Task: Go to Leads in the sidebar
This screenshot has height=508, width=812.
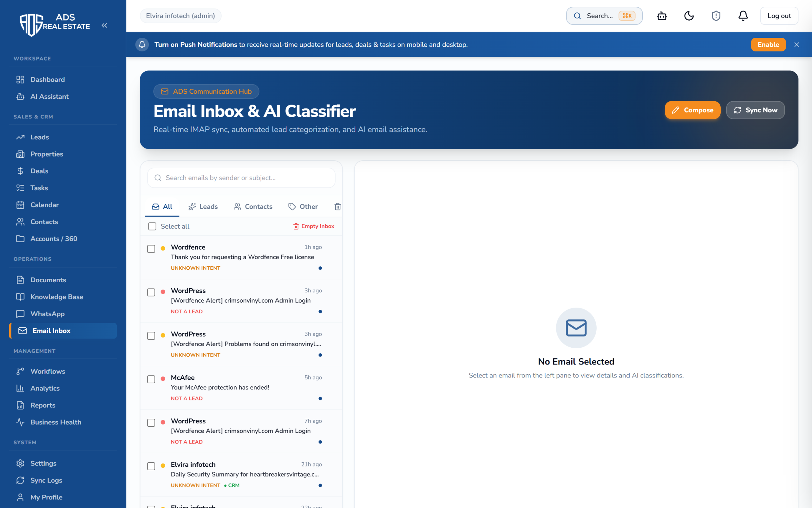Action: (63, 137)
